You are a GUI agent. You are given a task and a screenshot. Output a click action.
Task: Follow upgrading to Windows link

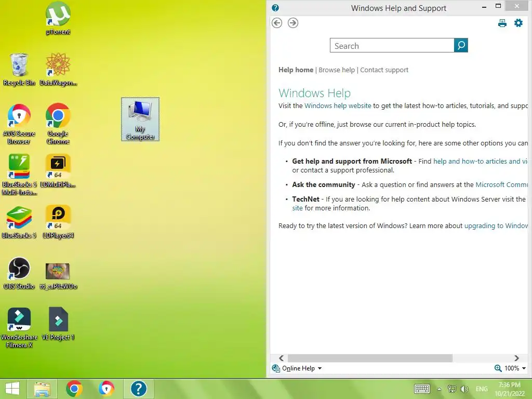(x=496, y=226)
